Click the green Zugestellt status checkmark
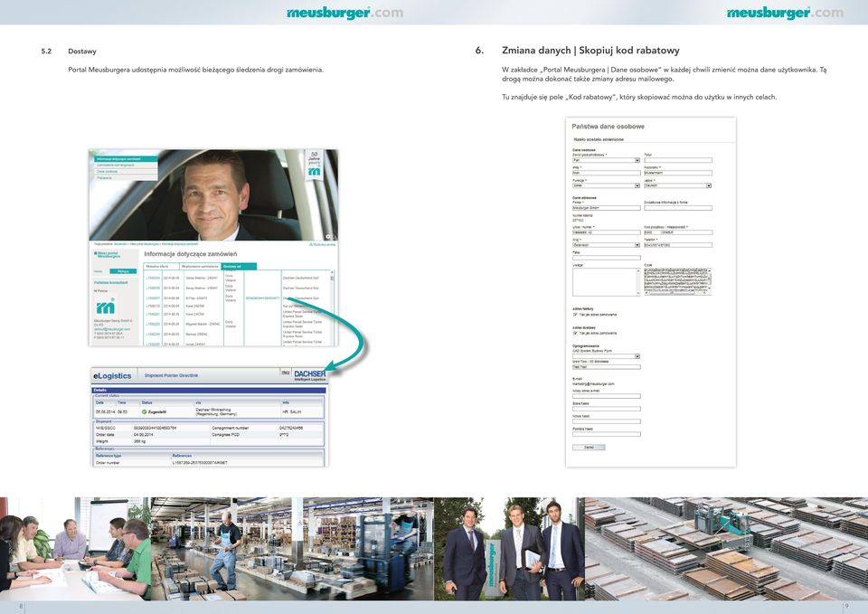 (145, 412)
